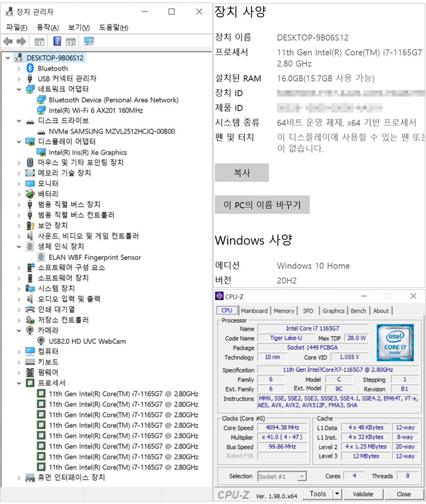Click the Close button in CPU-Z
The height and width of the screenshot is (504, 426).
403,494
